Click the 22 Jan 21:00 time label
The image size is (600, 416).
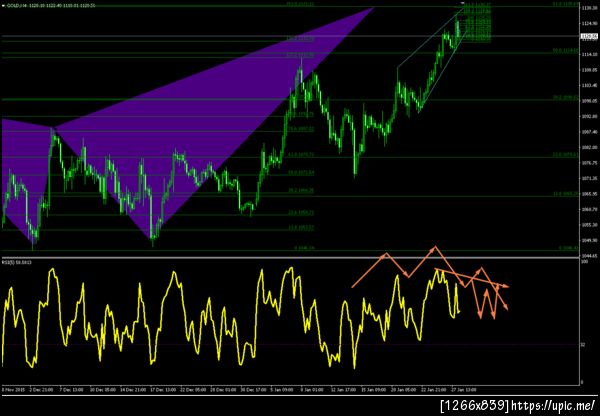pos(434,390)
